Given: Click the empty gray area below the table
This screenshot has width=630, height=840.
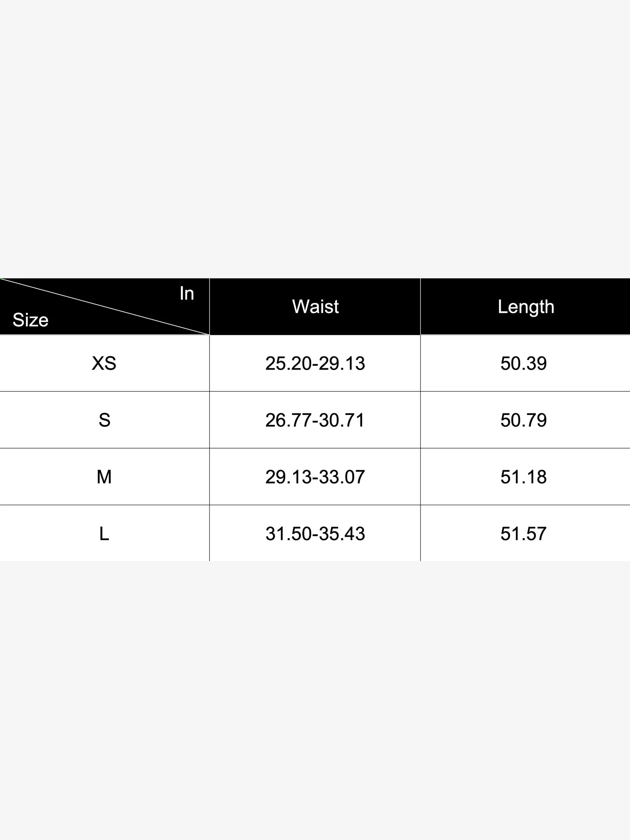Looking at the screenshot, I should (x=315, y=697).
